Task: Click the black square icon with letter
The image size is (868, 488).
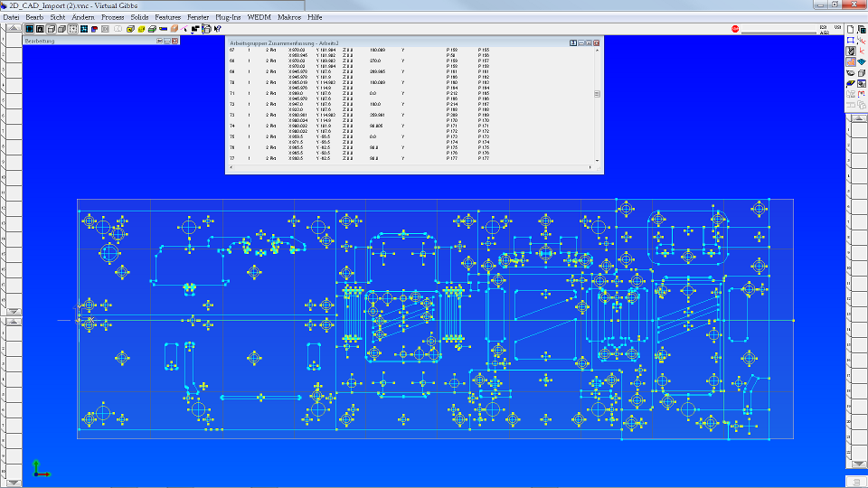Action: pos(40,29)
